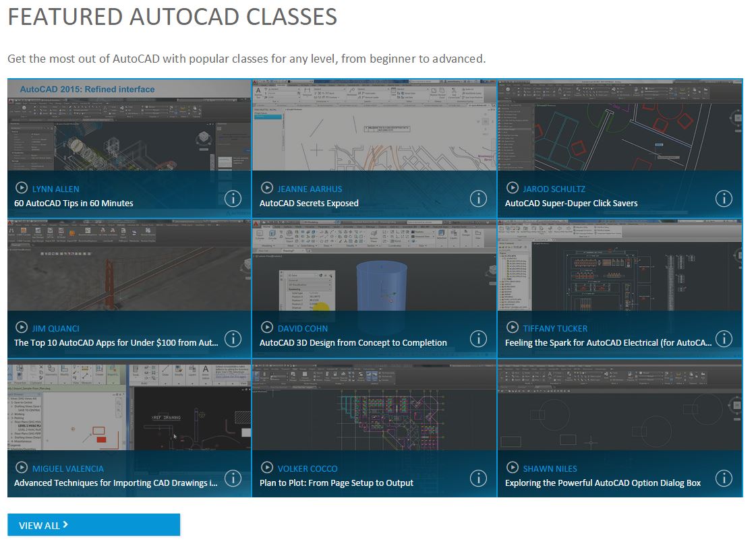The width and height of the screenshot is (756, 556).
Task: Click the Get the most out of AutoCAD description
Action: click(x=246, y=59)
